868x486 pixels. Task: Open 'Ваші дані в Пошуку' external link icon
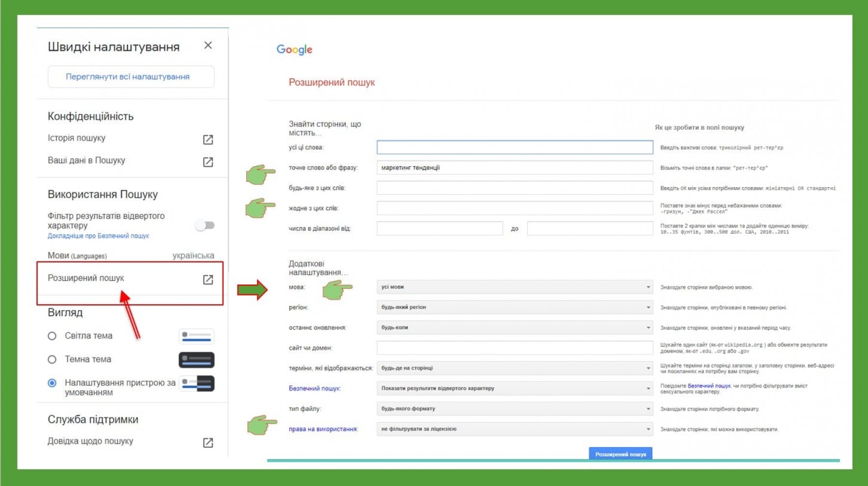208,162
